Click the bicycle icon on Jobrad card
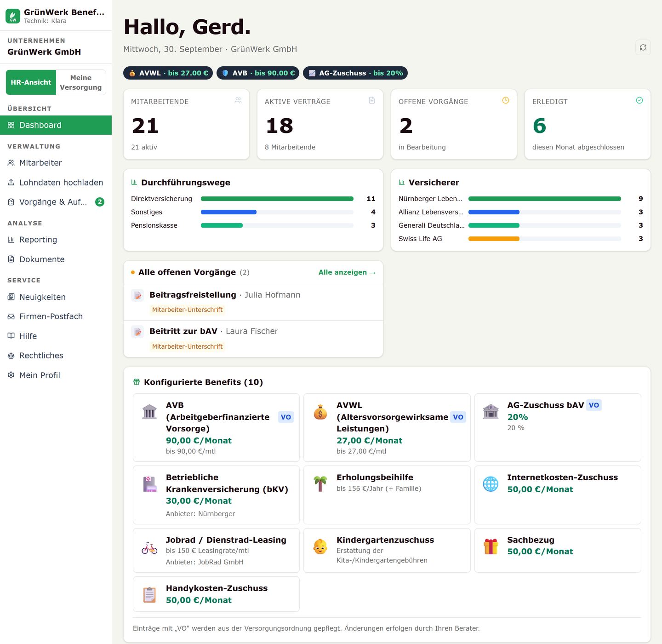662x644 pixels. (149, 548)
